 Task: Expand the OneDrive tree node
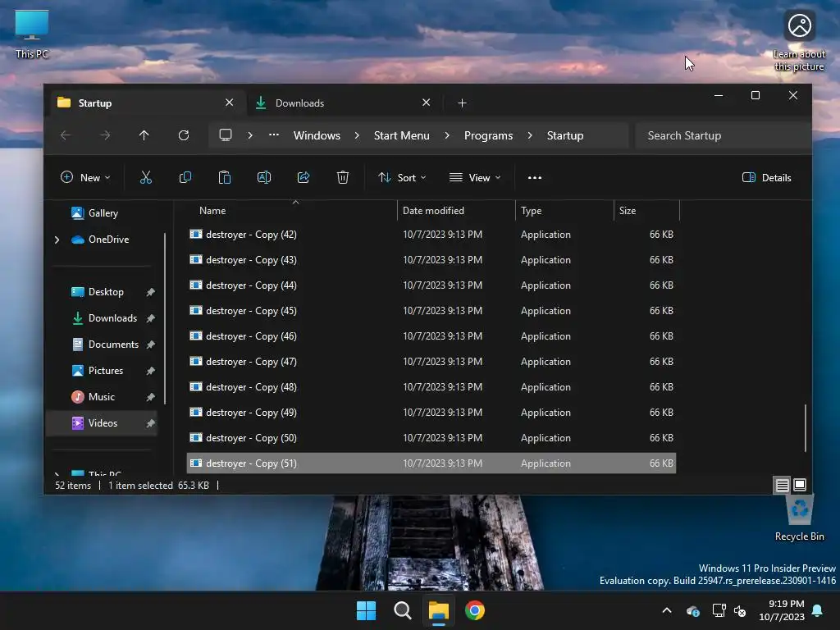(57, 240)
